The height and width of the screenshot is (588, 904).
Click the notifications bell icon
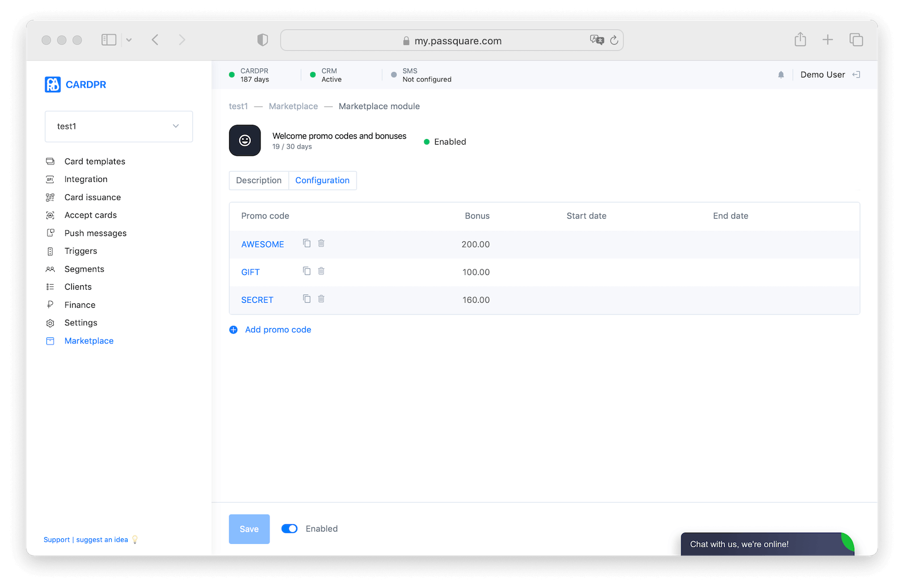[x=781, y=75]
